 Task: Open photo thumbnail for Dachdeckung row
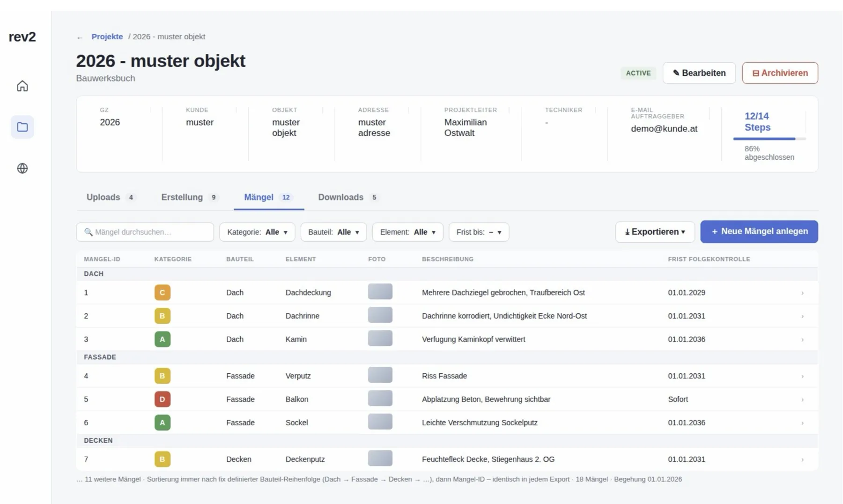pyautogui.click(x=380, y=292)
